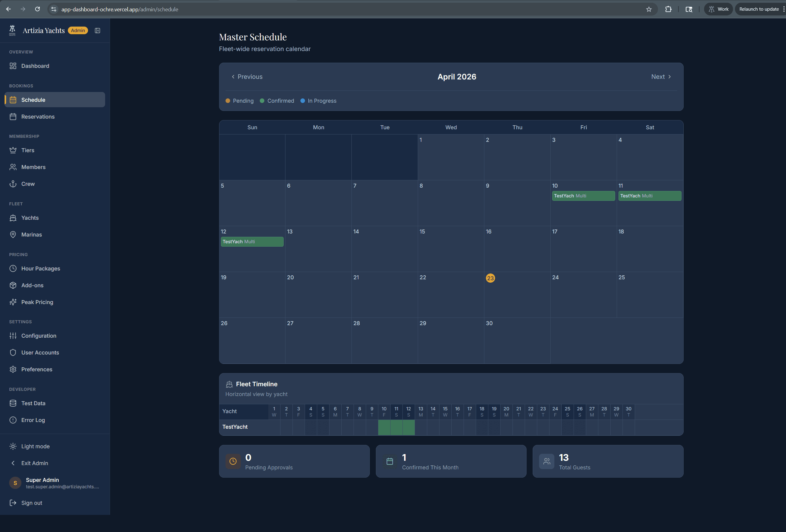Open the Marinas map pin icon
The width and height of the screenshot is (786, 532).
point(13,234)
